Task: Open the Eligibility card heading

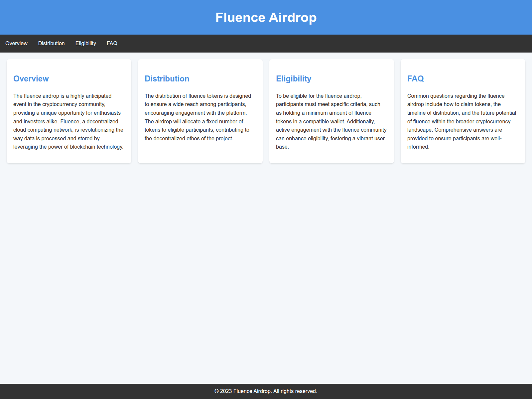Action: coord(294,79)
